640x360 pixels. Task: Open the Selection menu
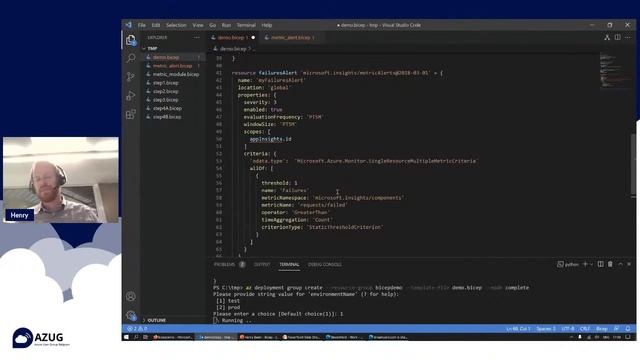coord(176,25)
